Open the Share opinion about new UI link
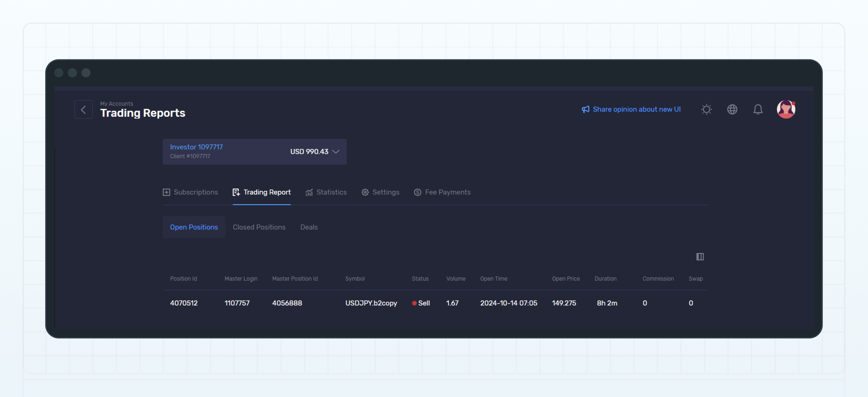Viewport: 868px width, 397px height. coord(637,109)
